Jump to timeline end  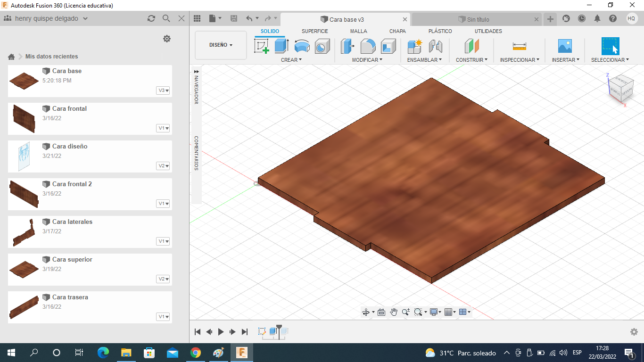244,332
